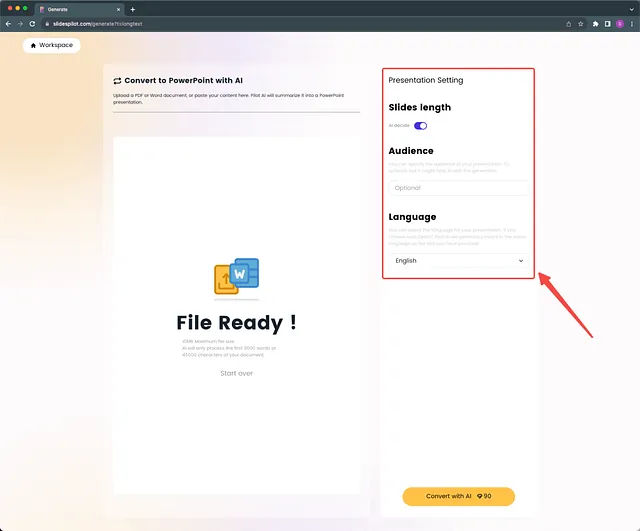Click the File Ready ! heading
The image size is (640, 531).
pyautogui.click(x=236, y=323)
